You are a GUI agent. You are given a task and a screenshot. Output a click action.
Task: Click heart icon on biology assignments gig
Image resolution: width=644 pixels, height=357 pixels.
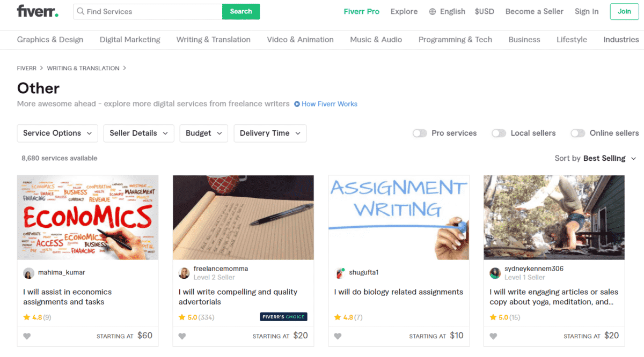point(338,336)
